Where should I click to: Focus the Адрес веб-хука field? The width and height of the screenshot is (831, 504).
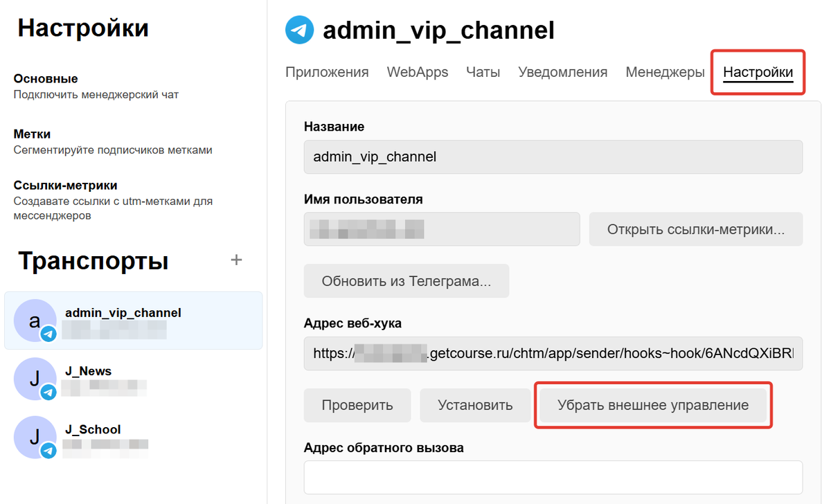click(553, 353)
